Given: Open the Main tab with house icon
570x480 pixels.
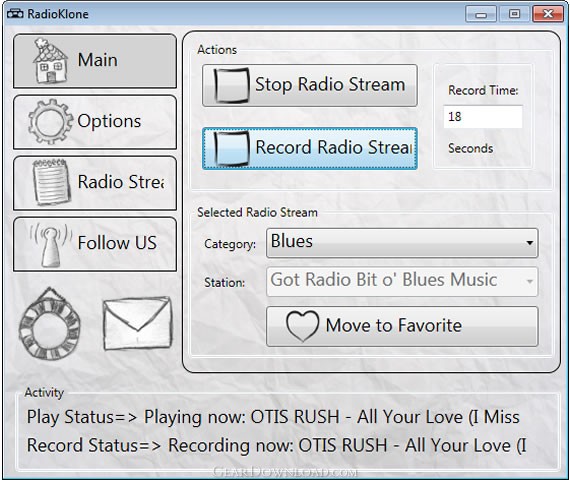Looking at the screenshot, I should [x=95, y=61].
